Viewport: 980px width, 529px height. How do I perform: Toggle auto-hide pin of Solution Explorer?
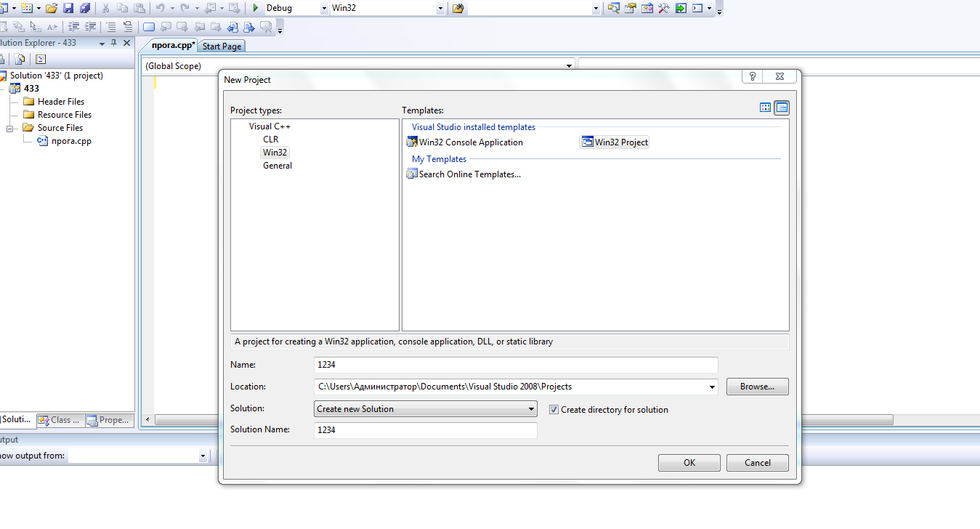pyautogui.click(x=114, y=43)
